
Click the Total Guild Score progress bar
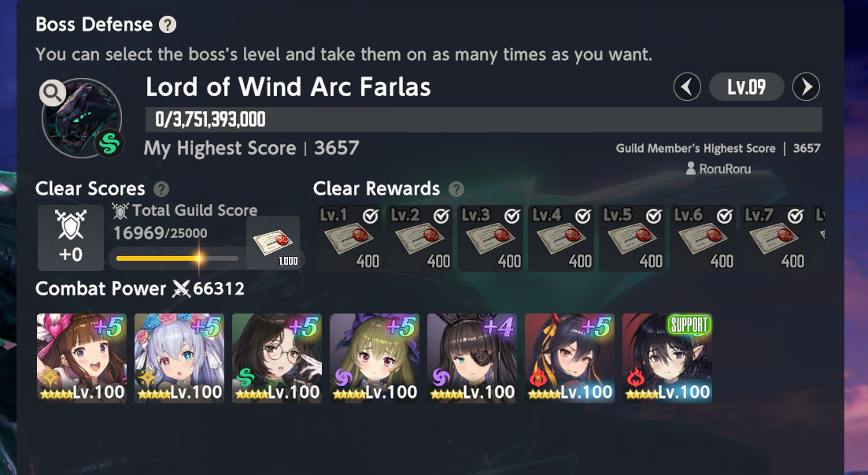click(x=177, y=258)
